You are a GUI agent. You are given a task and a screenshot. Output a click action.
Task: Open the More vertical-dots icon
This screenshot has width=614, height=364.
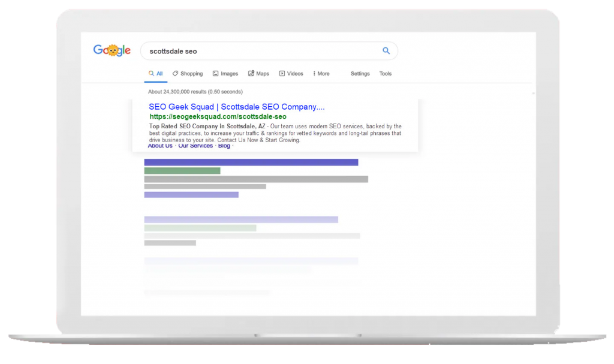pyautogui.click(x=314, y=73)
